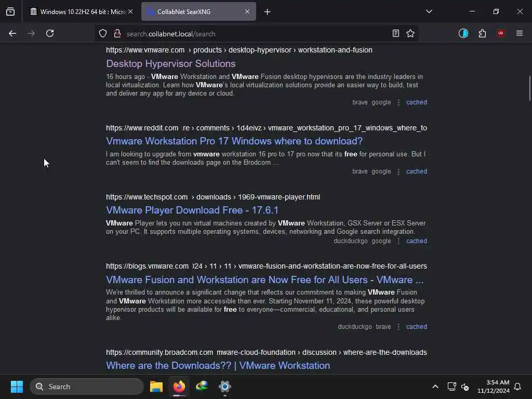Screen dimensions: 532x399
Task: Open the Desktop Hypervisor Solutions result
Action: tap(170, 63)
